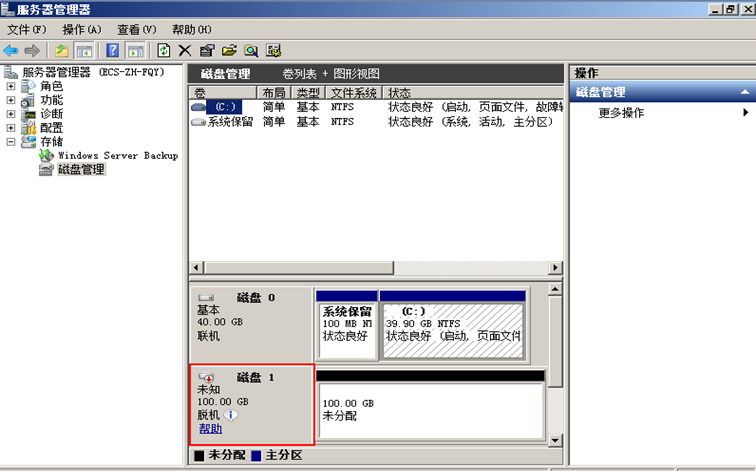Expand the 诊断 tree node
This screenshot has height=471, width=756.
(11, 114)
